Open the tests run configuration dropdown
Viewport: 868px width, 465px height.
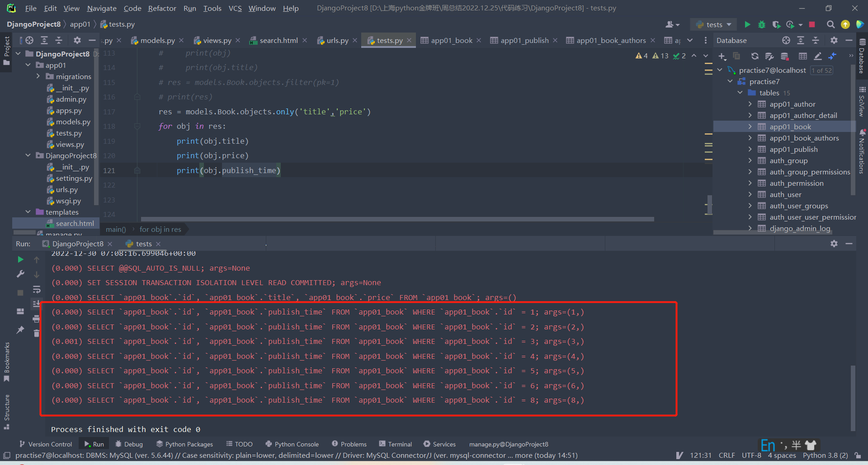(x=714, y=24)
